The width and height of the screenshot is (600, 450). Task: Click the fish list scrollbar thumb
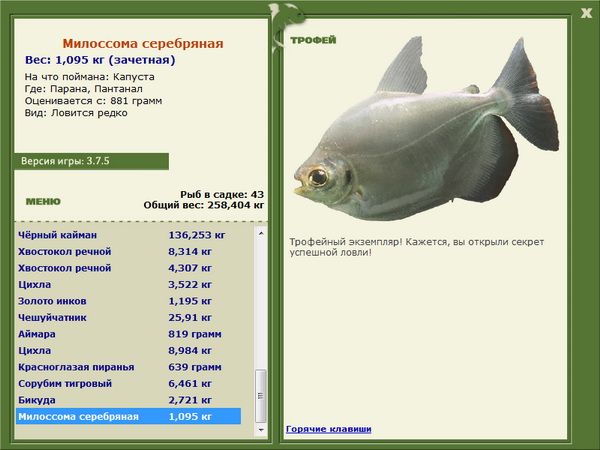(261, 396)
